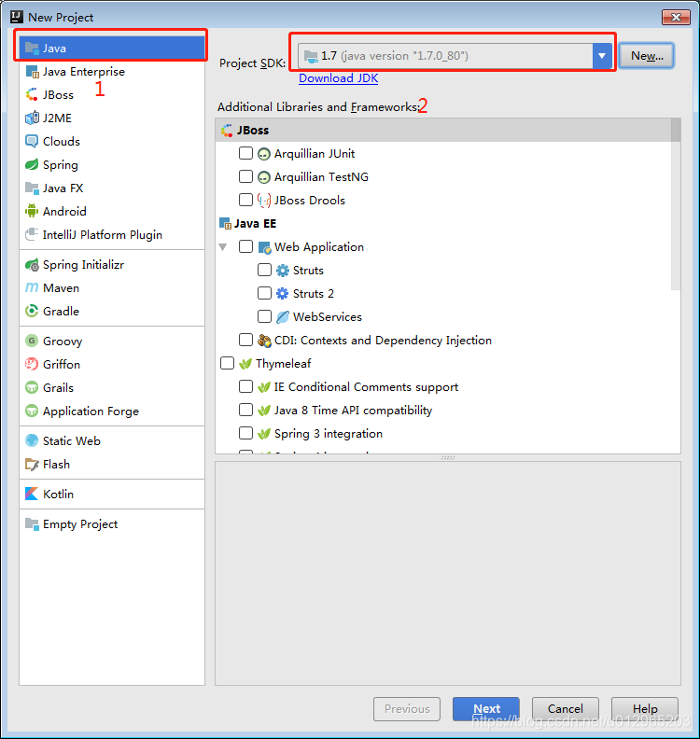This screenshot has width=700, height=739.
Task: Select the Maven project type
Action: tap(112, 288)
